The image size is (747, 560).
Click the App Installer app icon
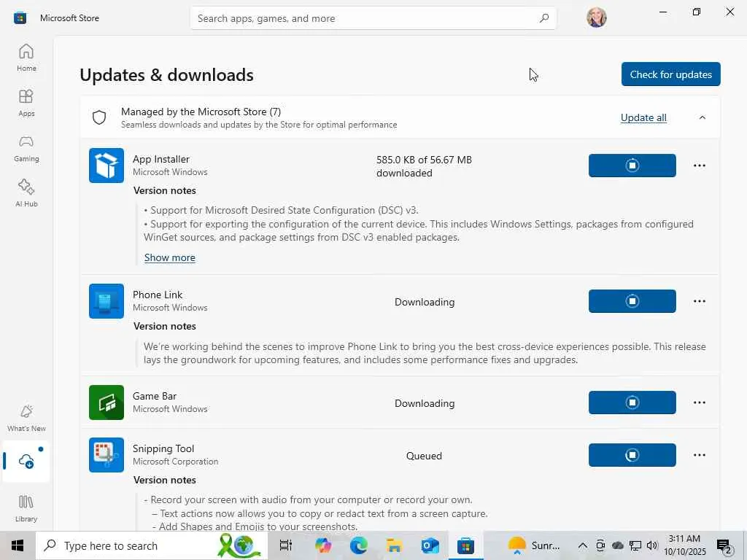(x=107, y=166)
